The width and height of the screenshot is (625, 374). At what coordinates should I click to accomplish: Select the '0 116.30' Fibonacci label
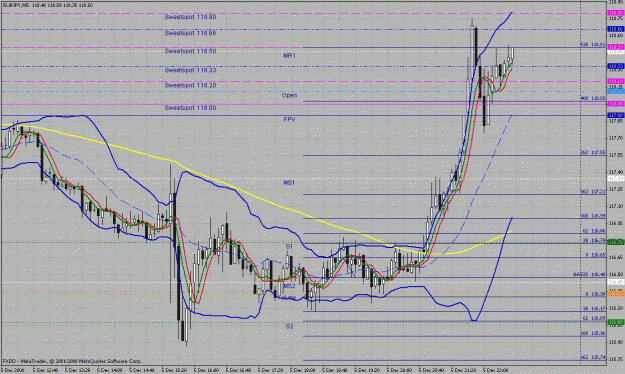point(595,294)
